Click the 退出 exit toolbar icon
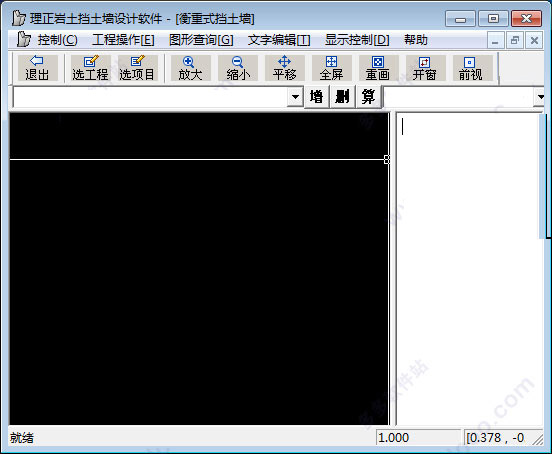The width and height of the screenshot is (552, 454). coord(37,68)
